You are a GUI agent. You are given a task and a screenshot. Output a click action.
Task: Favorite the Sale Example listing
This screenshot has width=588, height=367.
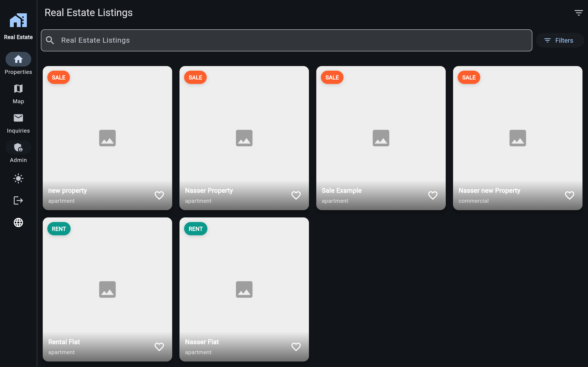(433, 195)
